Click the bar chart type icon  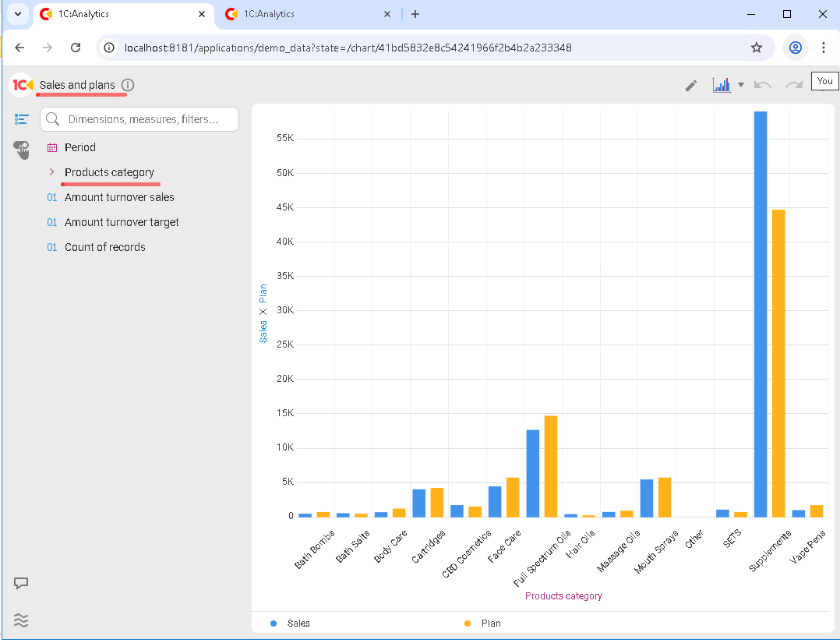(x=722, y=85)
